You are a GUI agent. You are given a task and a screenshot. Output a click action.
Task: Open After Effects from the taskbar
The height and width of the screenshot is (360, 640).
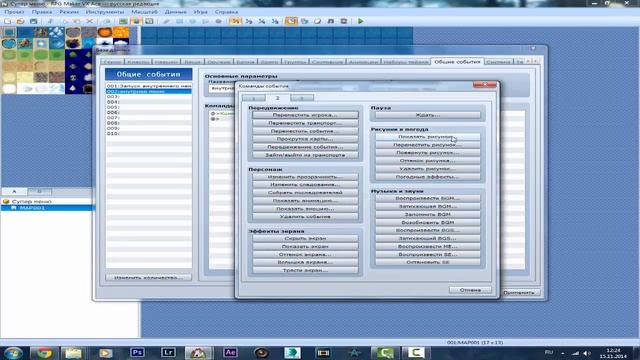point(230,353)
